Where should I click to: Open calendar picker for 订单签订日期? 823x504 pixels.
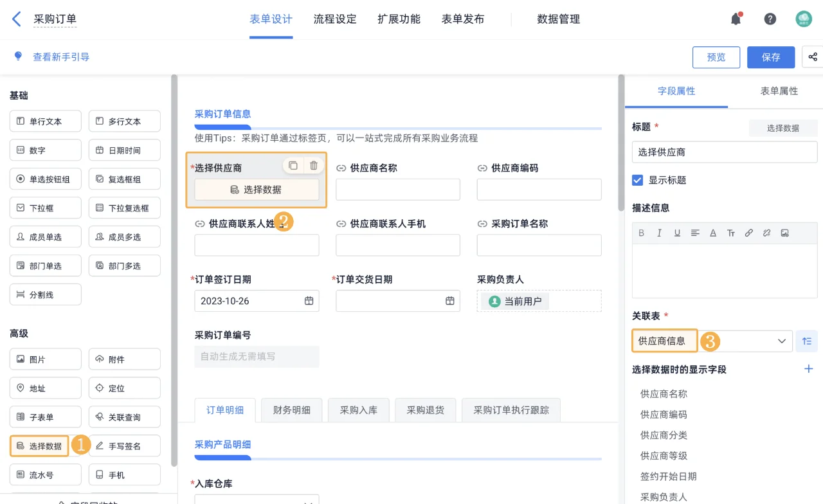coord(309,300)
